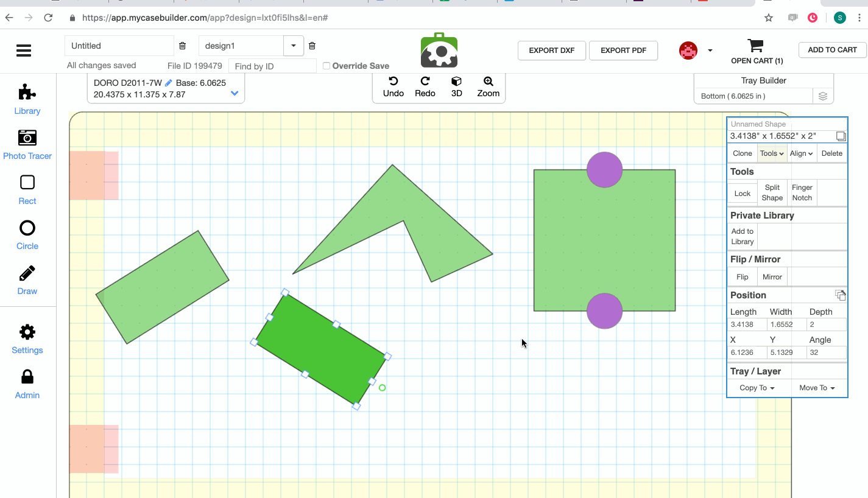This screenshot has height=498, width=868.
Task: Open the design1 dropdown
Action: tap(293, 46)
